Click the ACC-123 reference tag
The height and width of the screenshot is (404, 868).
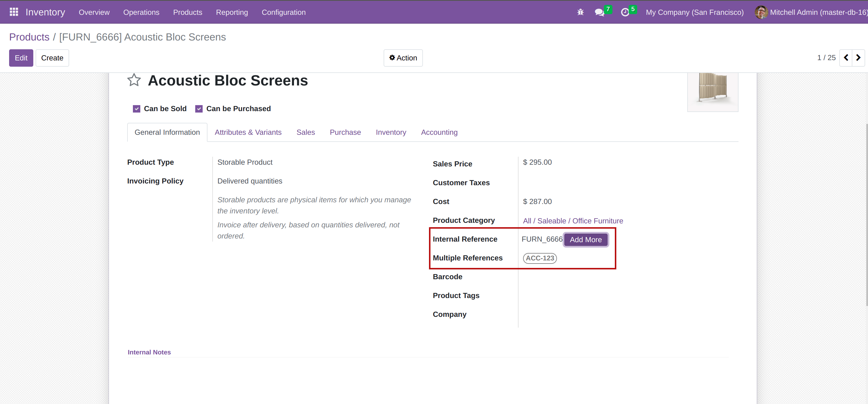click(540, 258)
